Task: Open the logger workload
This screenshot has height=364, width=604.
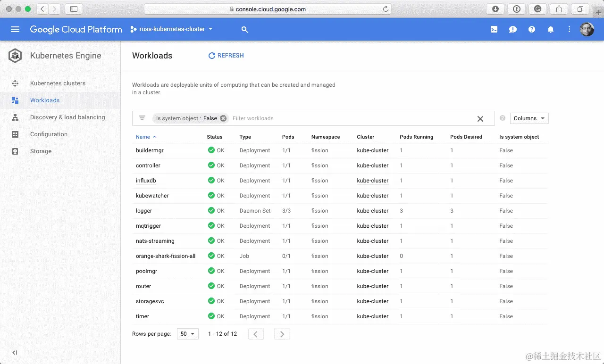Action: [144, 211]
